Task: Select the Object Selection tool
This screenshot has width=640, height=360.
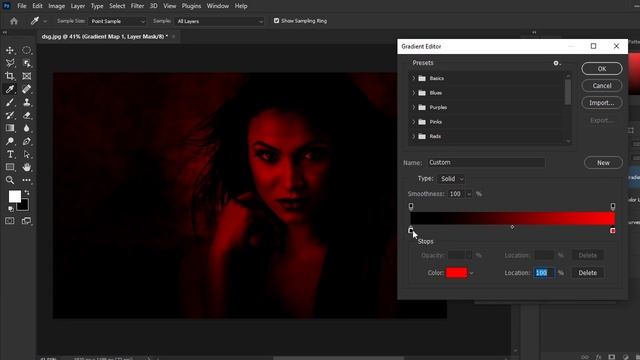Action: point(27,63)
